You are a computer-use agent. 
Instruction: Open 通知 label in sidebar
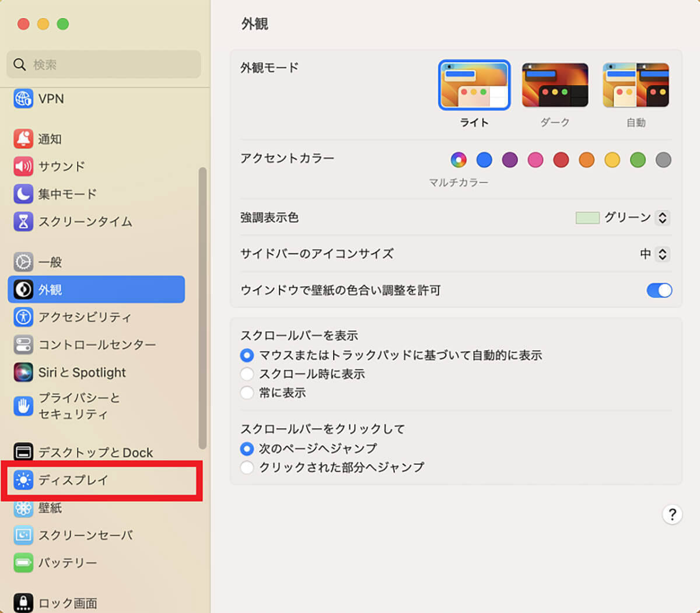50,139
